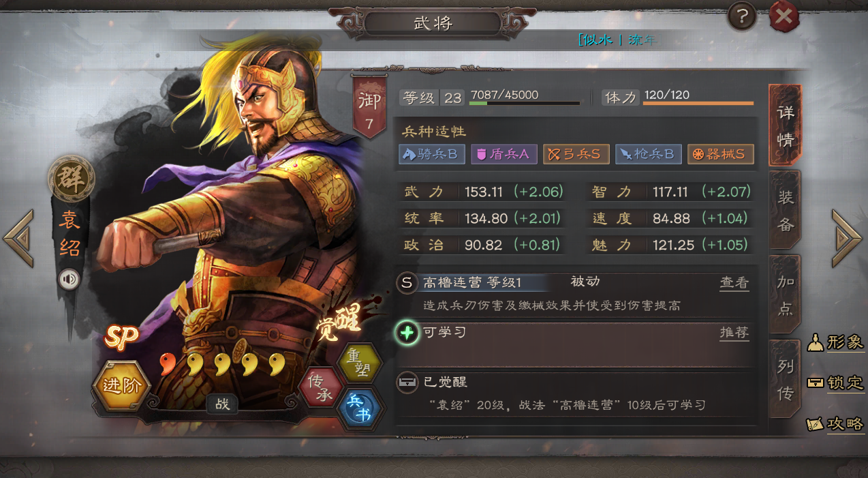Click the 推荐 recommend skill link

pyautogui.click(x=734, y=333)
